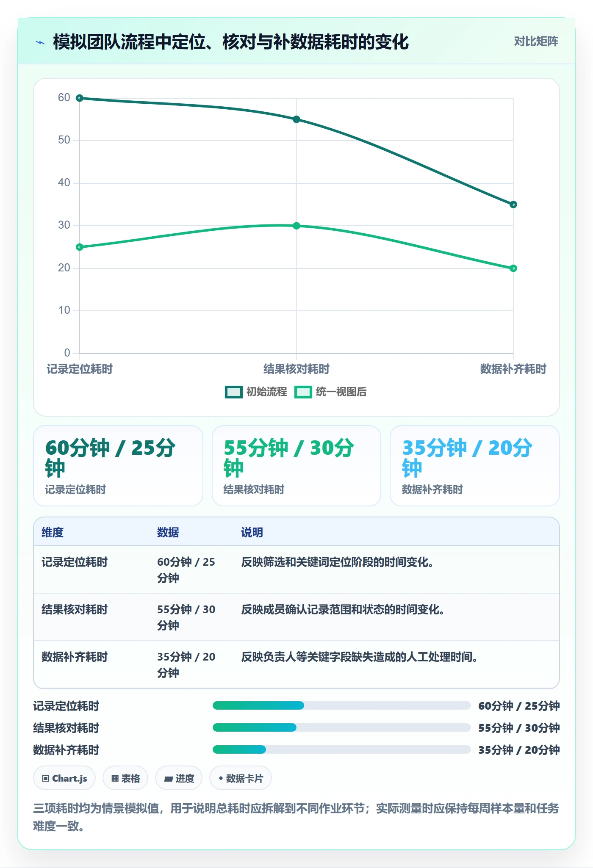Click the 说明 column header
This screenshot has height=868, width=593.
tap(252, 532)
